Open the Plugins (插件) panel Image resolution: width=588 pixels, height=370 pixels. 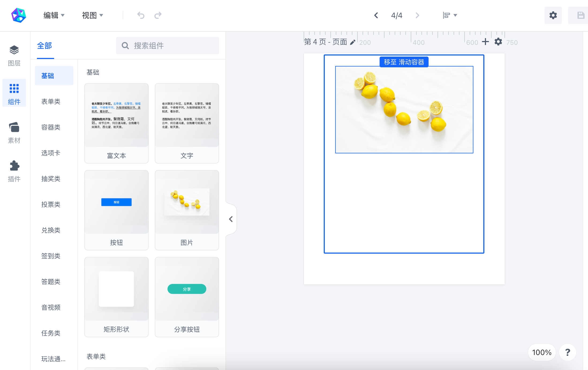click(14, 171)
